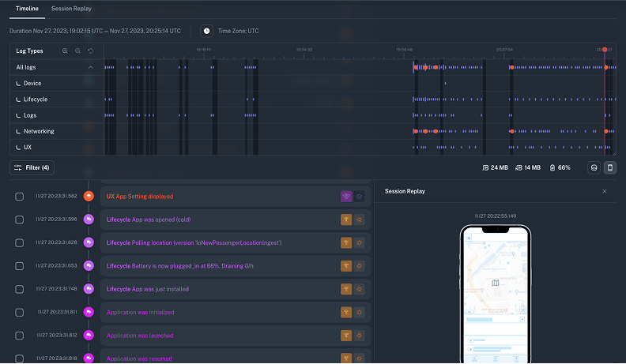Open the Application was resumed log entry
626x364 pixels.
coord(236,356)
